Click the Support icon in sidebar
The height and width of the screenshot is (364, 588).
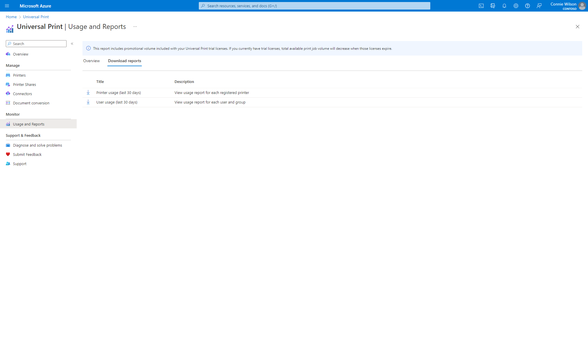point(8,164)
